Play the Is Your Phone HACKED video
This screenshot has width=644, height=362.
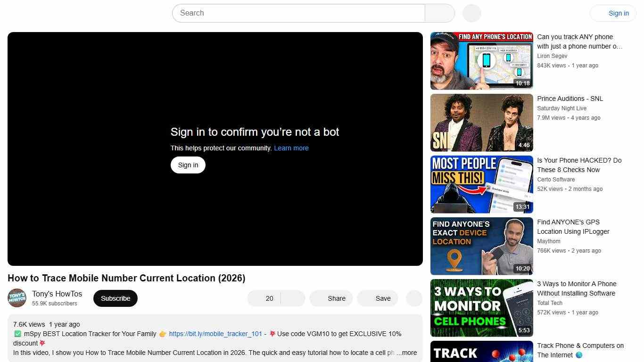point(481,184)
